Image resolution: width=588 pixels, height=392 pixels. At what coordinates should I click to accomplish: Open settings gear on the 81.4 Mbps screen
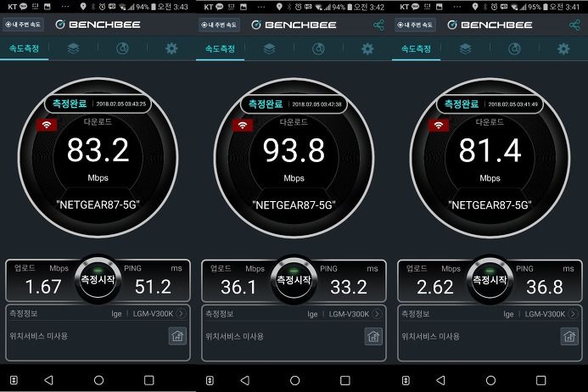tap(563, 48)
